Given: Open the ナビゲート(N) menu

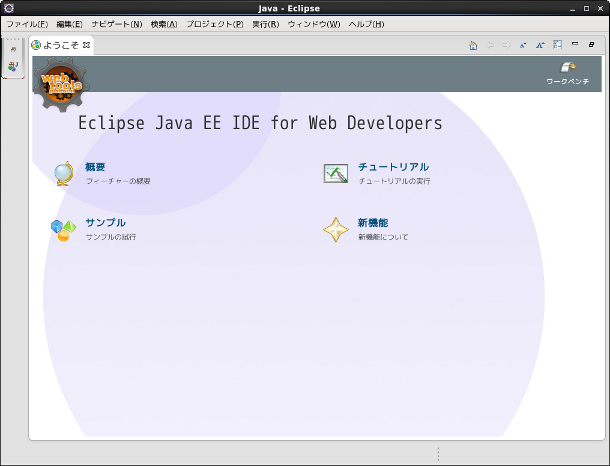Looking at the screenshot, I should pyautogui.click(x=117, y=24).
